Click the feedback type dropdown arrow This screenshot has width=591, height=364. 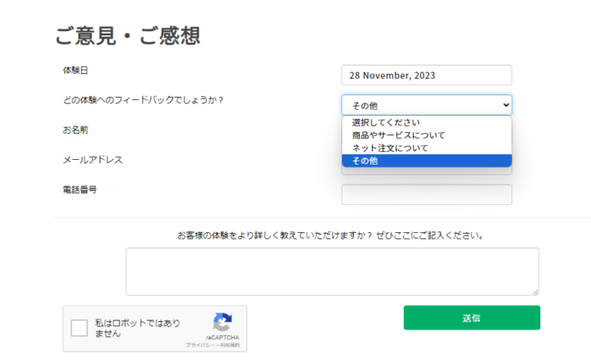pyautogui.click(x=504, y=105)
